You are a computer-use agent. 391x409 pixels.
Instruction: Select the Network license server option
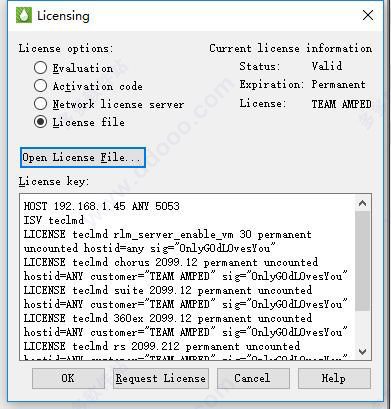[40, 104]
